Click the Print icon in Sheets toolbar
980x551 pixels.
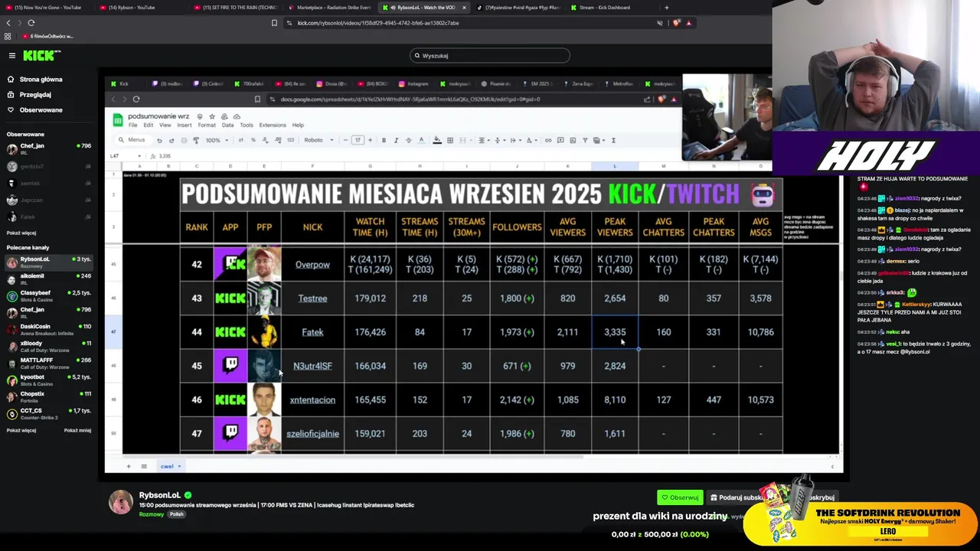(x=184, y=140)
